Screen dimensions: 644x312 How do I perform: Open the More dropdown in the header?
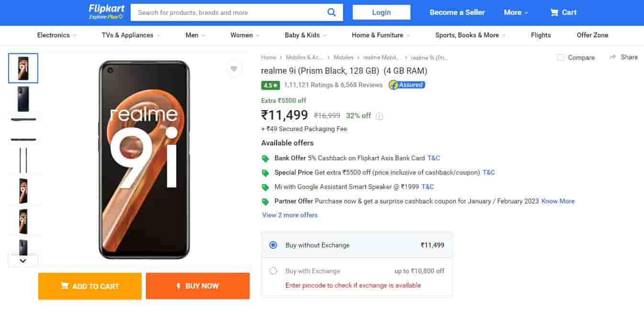(515, 12)
